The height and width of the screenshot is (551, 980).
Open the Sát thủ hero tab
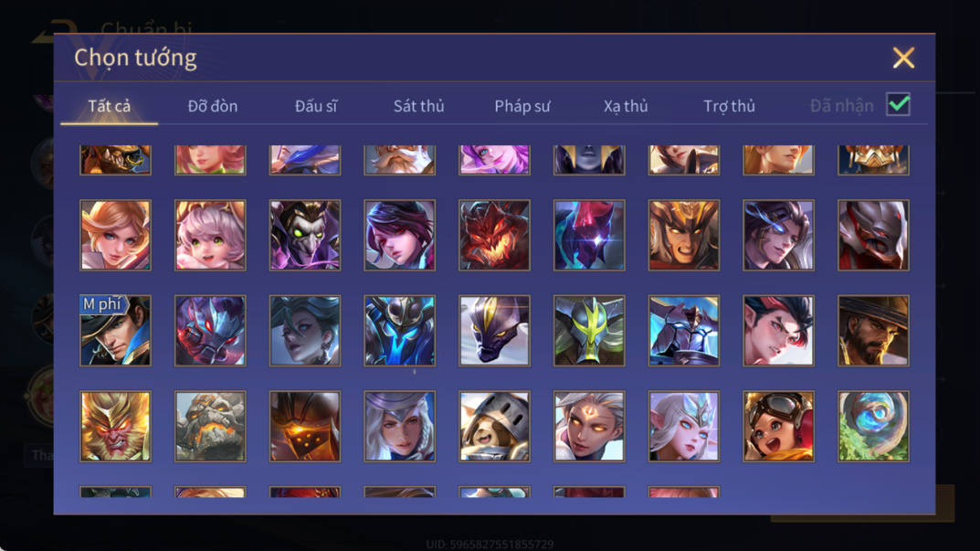coord(418,106)
